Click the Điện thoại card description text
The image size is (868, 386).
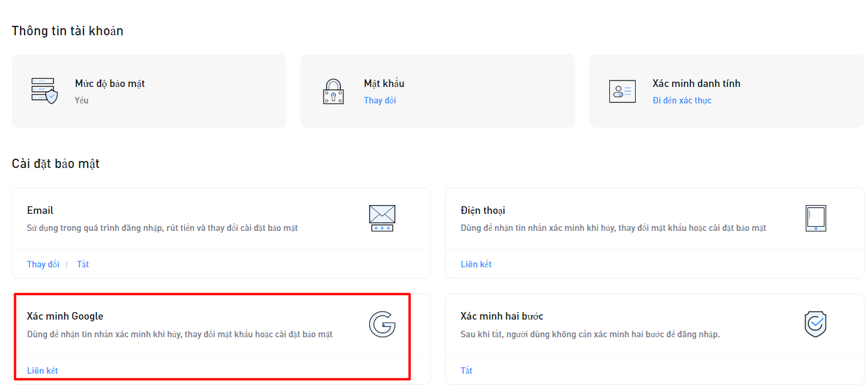point(613,228)
